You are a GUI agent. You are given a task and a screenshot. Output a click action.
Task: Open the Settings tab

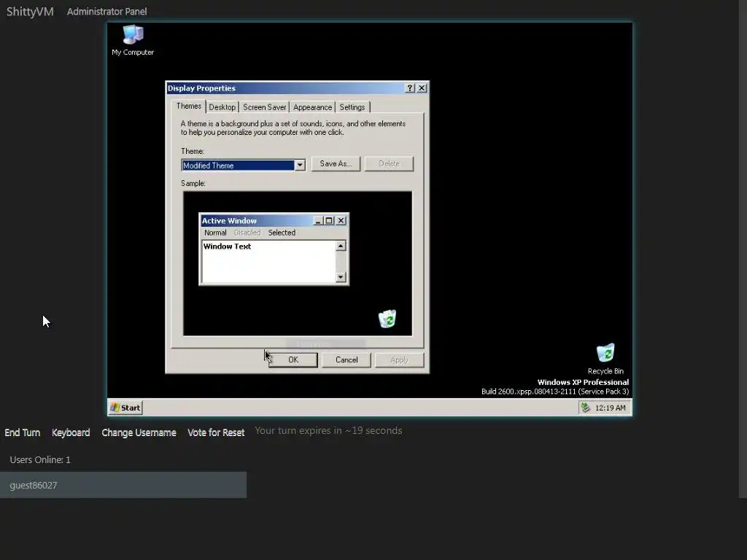(352, 107)
